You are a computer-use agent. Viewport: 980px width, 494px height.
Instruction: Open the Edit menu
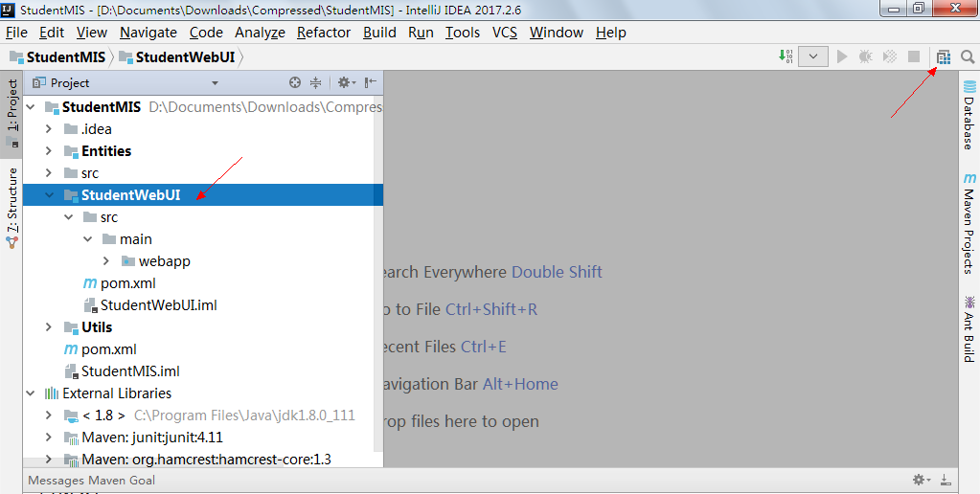click(x=51, y=33)
